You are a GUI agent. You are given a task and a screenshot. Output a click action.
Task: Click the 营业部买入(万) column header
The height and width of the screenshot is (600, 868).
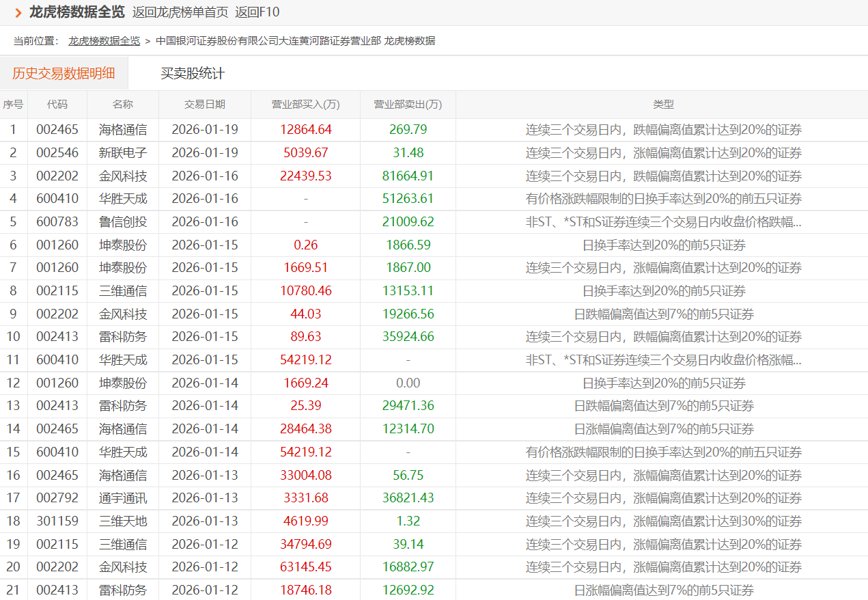click(305, 105)
